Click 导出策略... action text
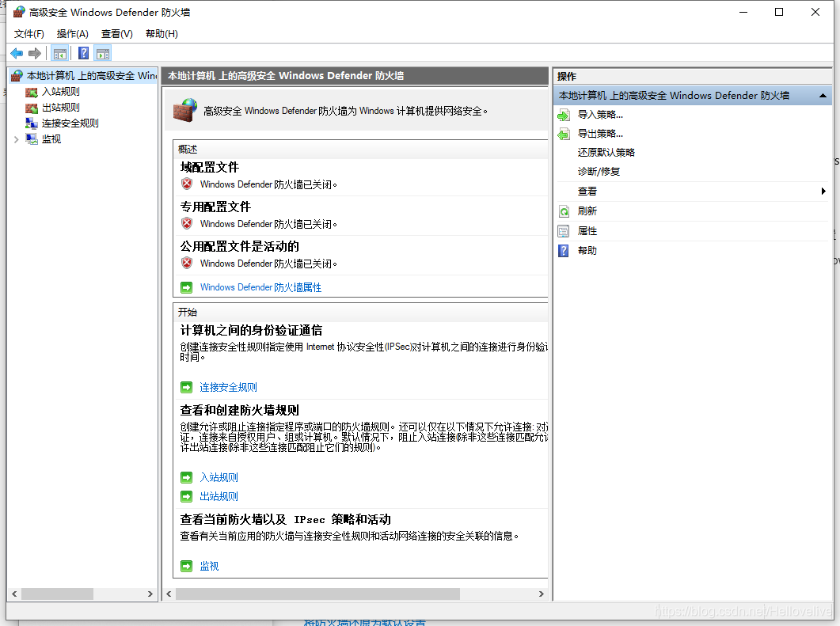 point(600,134)
